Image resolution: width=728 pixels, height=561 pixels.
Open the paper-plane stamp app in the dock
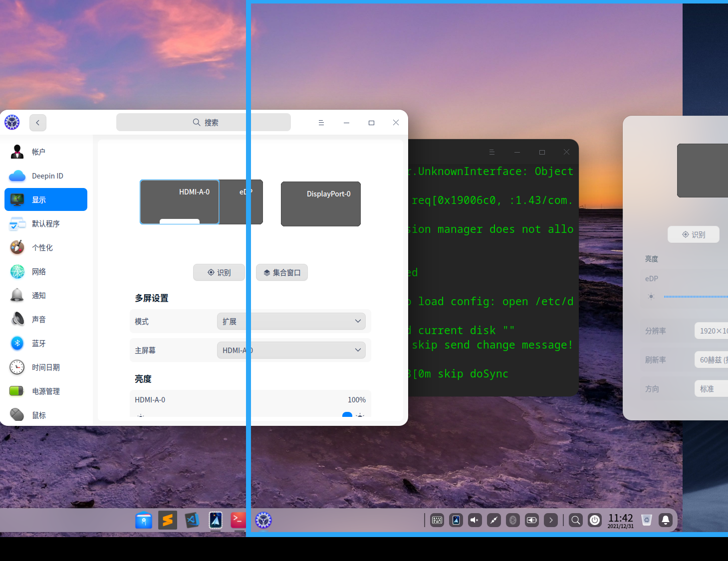pyautogui.click(x=216, y=520)
